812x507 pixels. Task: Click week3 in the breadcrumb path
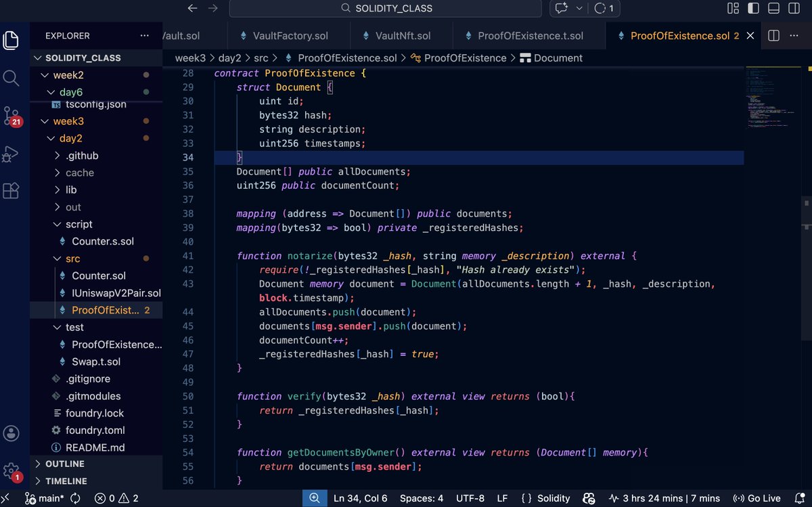[x=190, y=58]
